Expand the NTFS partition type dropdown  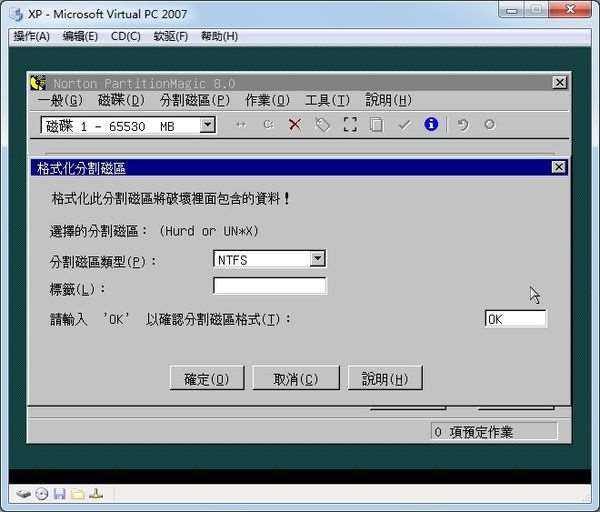(x=317, y=259)
